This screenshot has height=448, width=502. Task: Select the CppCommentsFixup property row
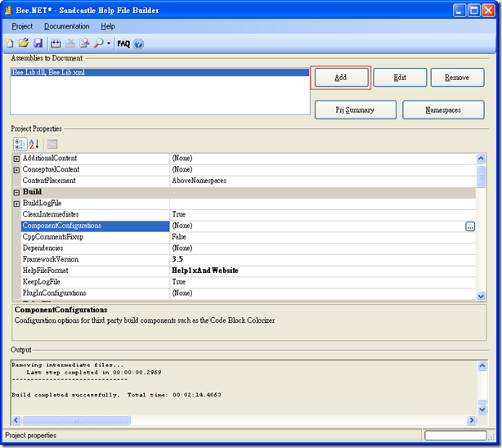(x=249, y=237)
